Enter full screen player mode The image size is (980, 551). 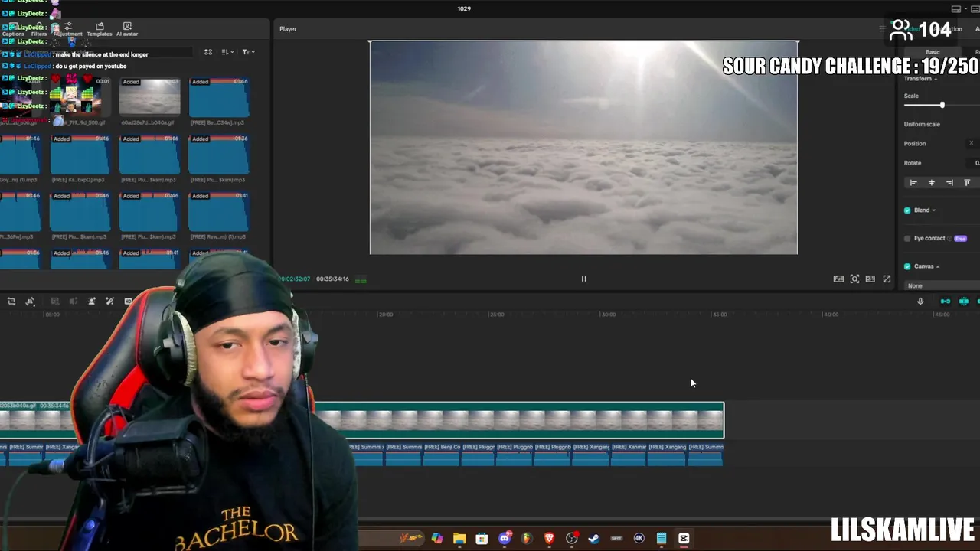(887, 279)
